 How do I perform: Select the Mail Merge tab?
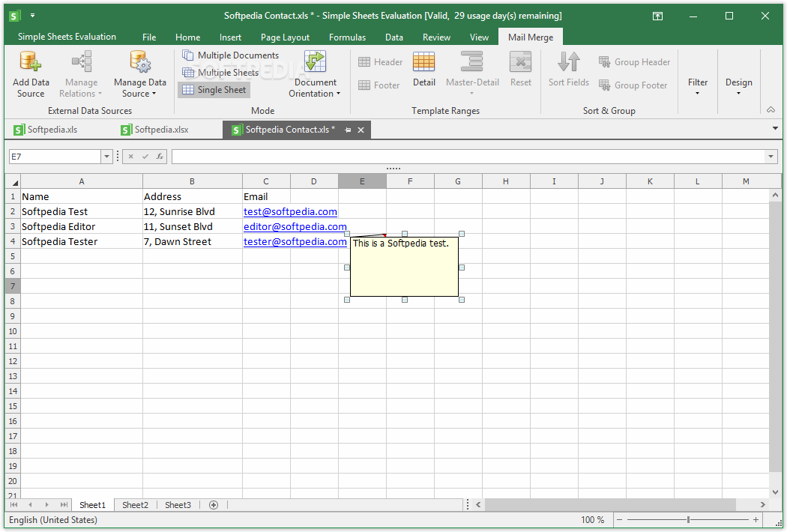(x=531, y=37)
